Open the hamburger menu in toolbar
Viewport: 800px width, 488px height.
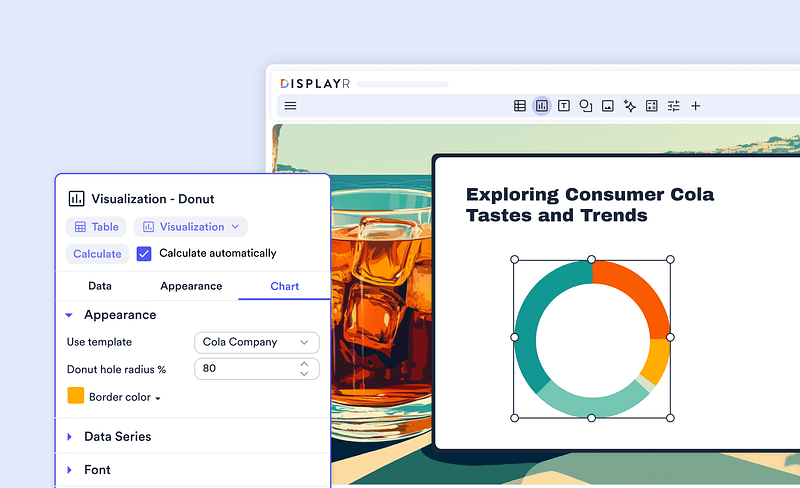[290, 106]
